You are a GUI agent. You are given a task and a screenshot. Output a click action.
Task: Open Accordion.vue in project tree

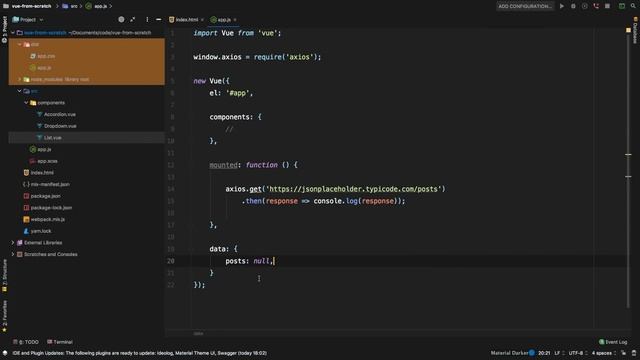[60, 114]
